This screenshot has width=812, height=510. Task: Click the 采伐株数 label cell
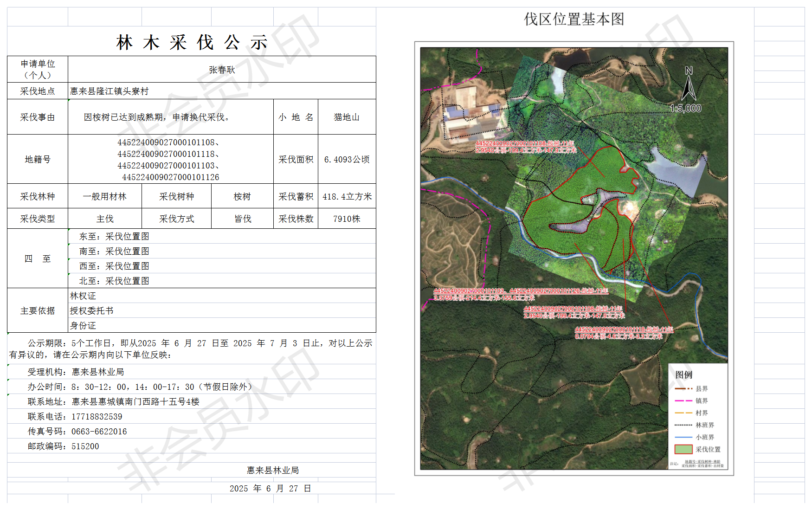(x=296, y=219)
